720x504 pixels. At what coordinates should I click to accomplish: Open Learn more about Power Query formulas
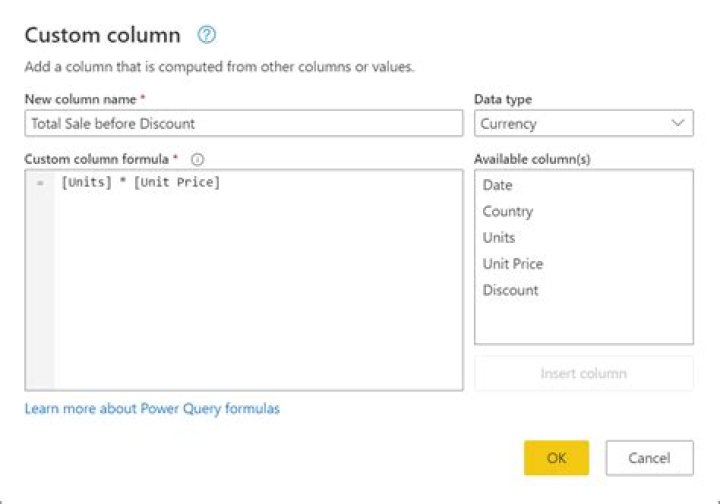152,409
